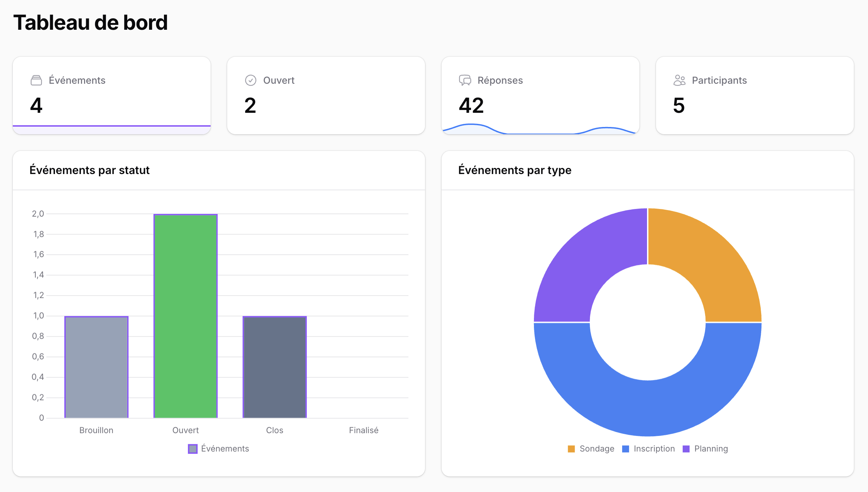Select the orange Sondage legend square
Image resolution: width=868 pixels, height=492 pixels.
click(x=572, y=448)
